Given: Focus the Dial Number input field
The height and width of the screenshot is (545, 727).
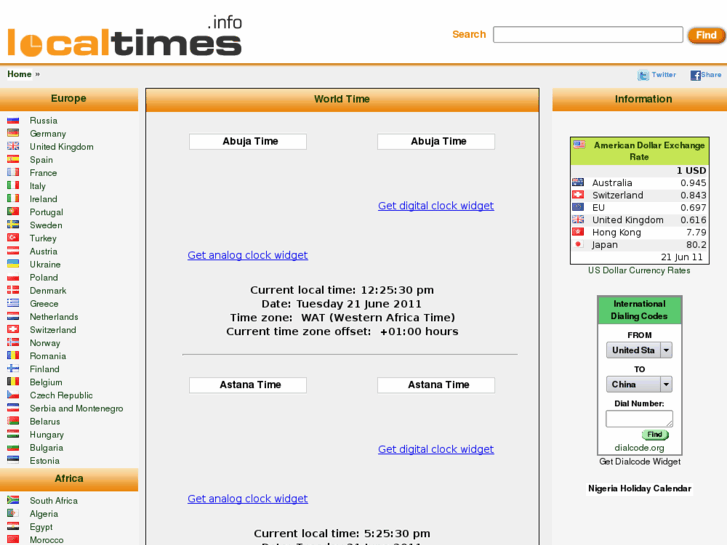Looking at the screenshot, I should click(639, 418).
